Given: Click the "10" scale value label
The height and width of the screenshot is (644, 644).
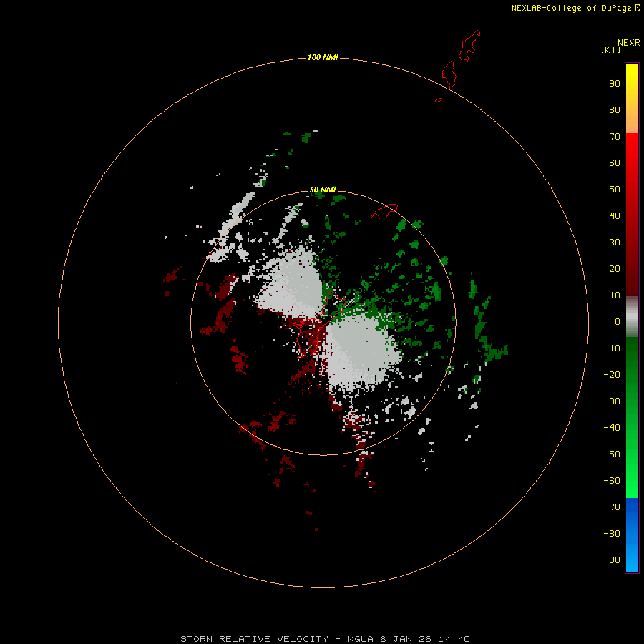Looking at the screenshot, I should (615, 296).
